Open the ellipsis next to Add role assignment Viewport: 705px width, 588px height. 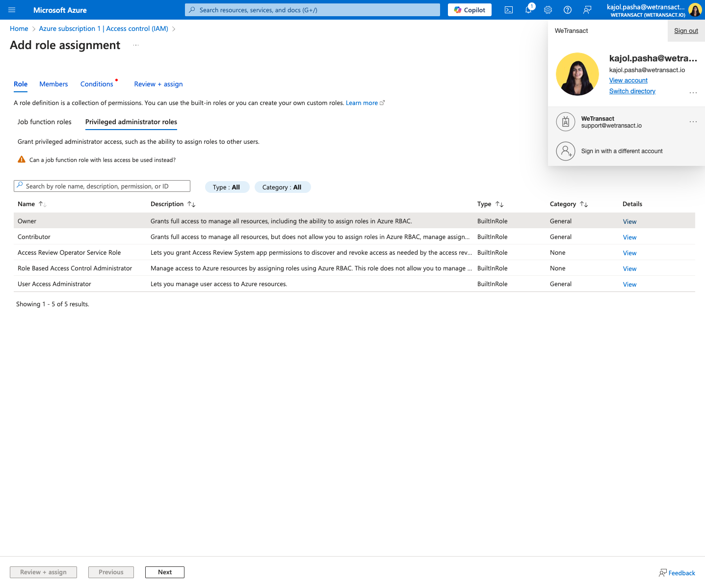[136, 45]
